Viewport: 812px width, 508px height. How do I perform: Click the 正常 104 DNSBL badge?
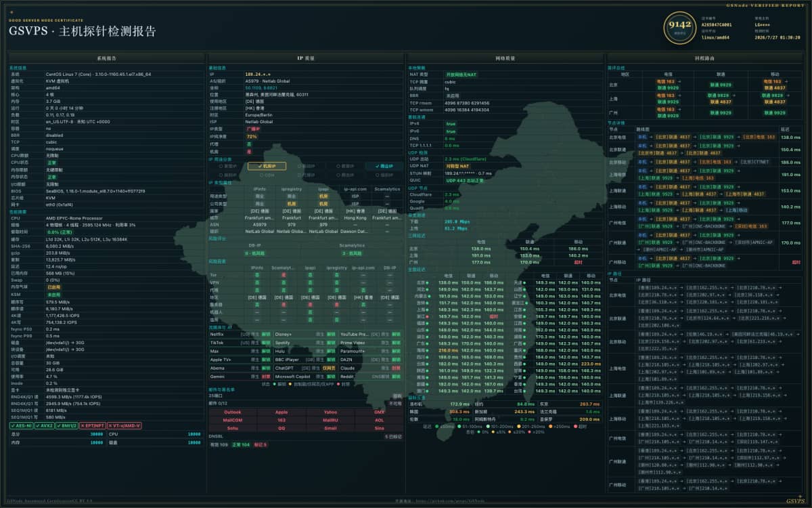tap(241, 445)
